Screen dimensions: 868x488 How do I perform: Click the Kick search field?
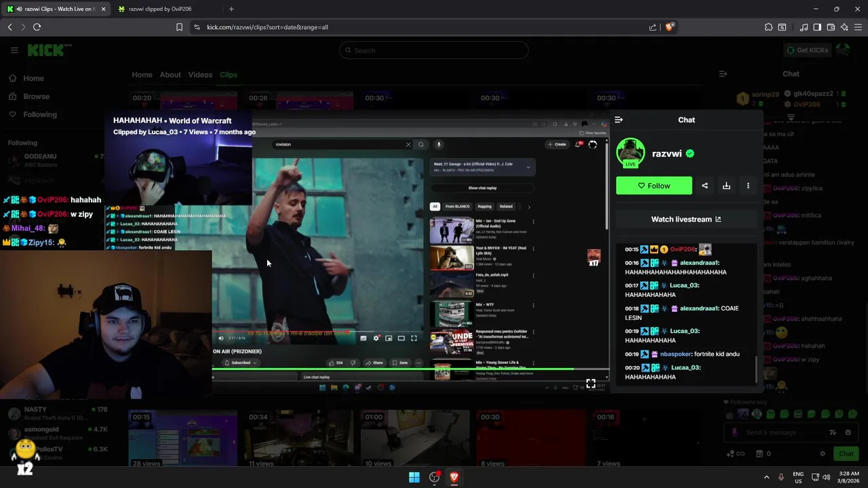[x=433, y=50]
